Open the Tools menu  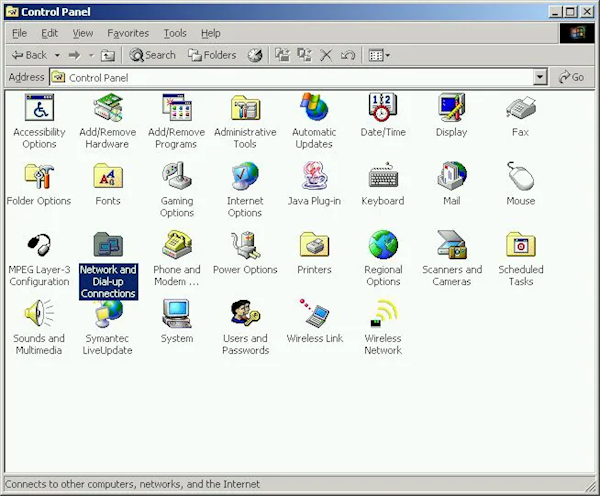[175, 33]
